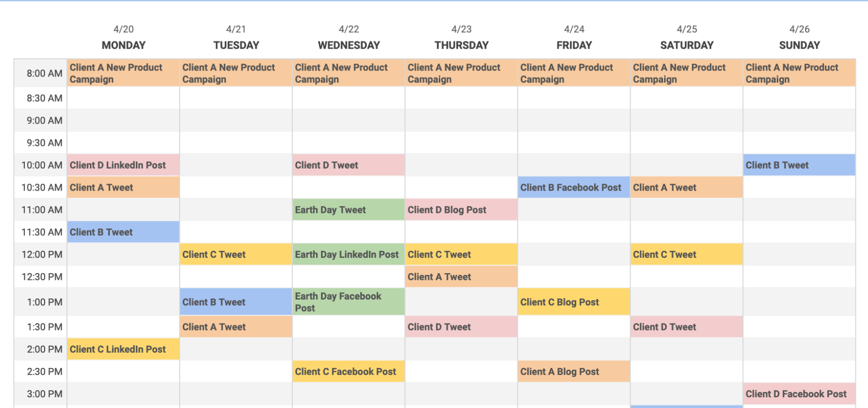This screenshot has height=408, width=868.
Task: Open Tuesday's Client A New Product Campaign
Action: coord(235,73)
